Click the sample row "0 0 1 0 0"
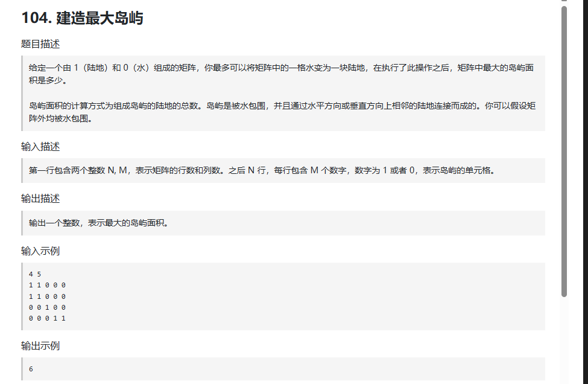This screenshot has width=588, height=384. (47, 307)
